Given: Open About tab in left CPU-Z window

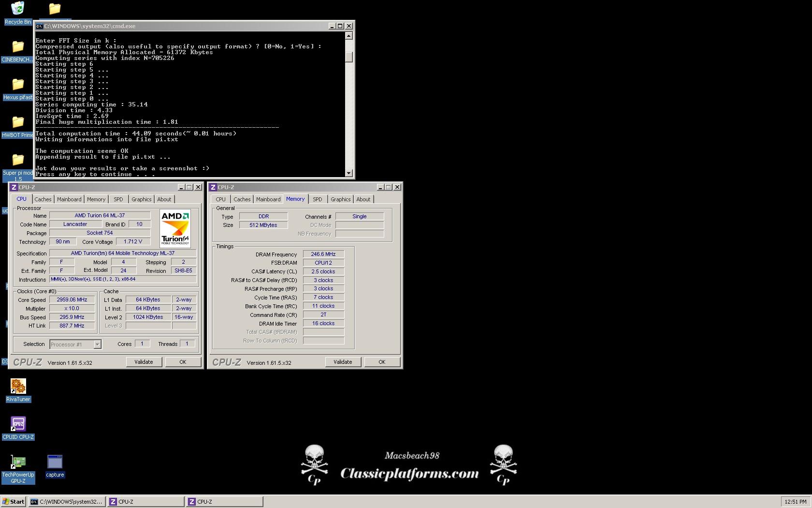Looking at the screenshot, I should click(x=164, y=199).
